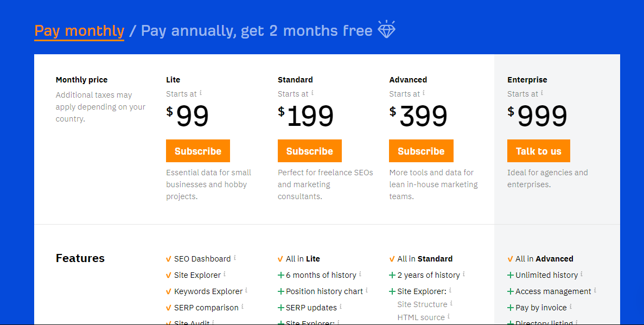Subscribe to the Advanced plan
The height and width of the screenshot is (325, 644).
[421, 151]
